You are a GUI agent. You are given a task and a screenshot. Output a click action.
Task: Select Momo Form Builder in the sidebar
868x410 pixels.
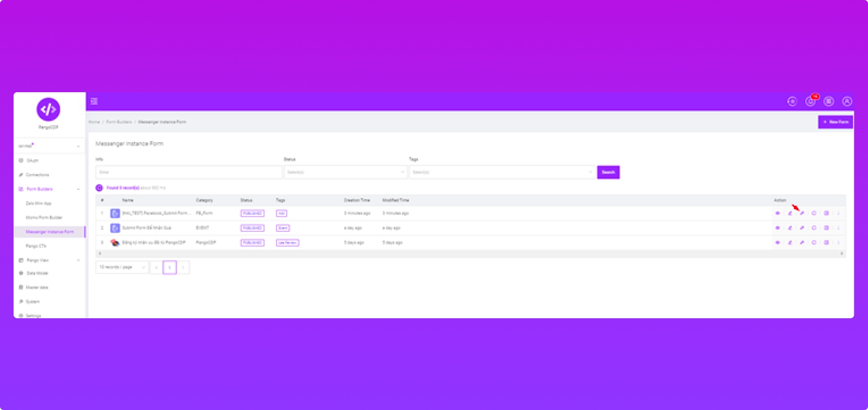click(x=44, y=217)
